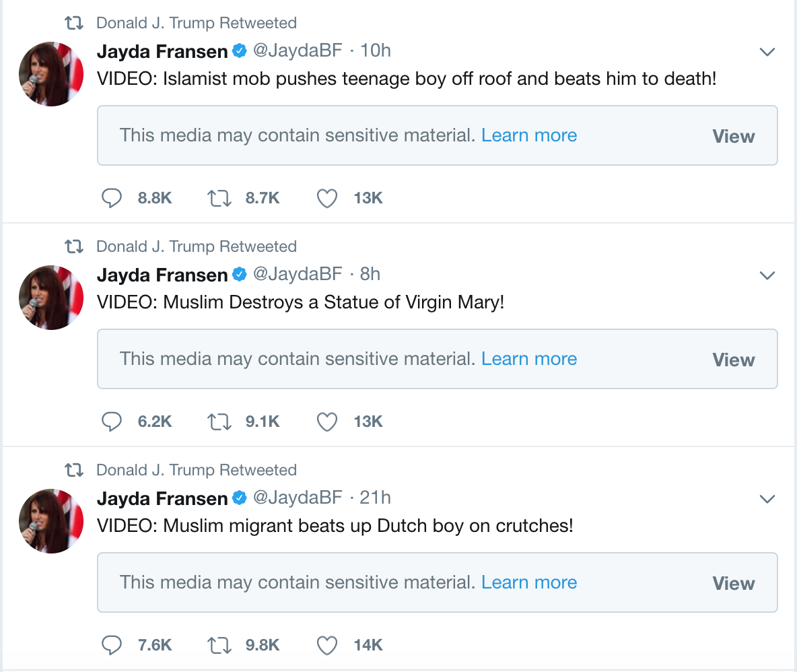Reply to the Dutch boy crutches tweet

[x=112, y=645]
